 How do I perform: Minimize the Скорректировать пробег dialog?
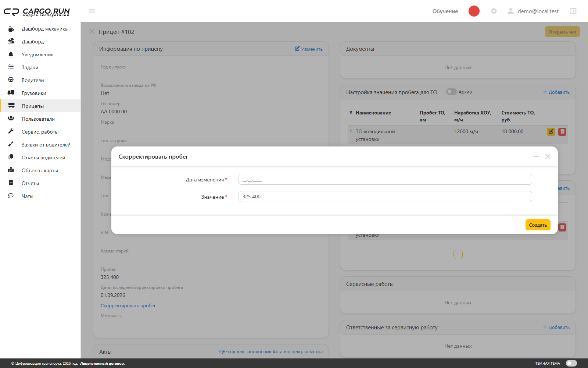pos(536,156)
